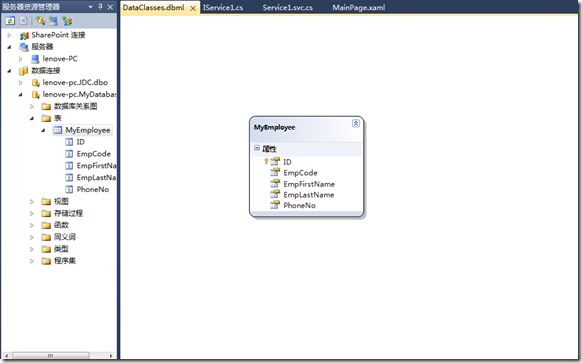This screenshot has height=363, width=582.
Task: Select the EmpLastName property in designer
Action: (x=308, y=195)
